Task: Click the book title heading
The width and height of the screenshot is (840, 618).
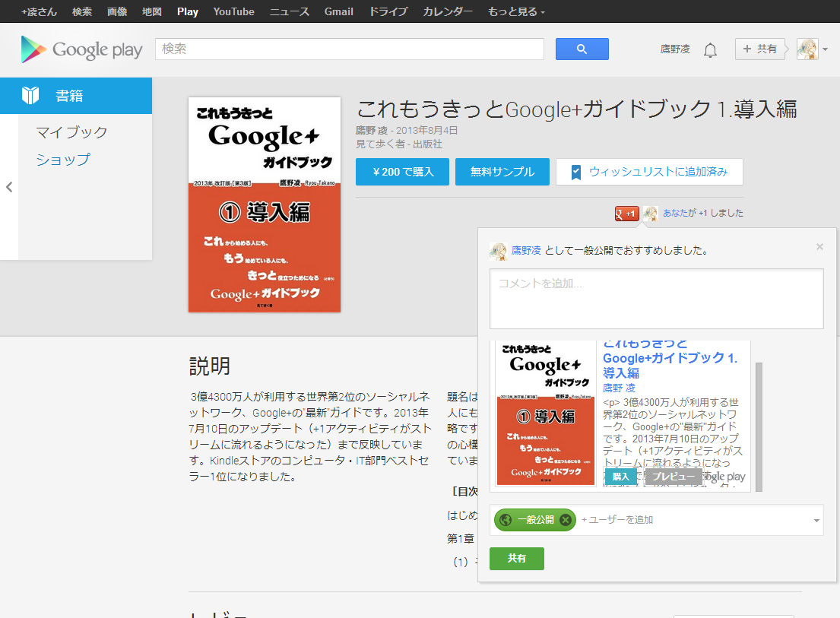Action: click(577, 109)
